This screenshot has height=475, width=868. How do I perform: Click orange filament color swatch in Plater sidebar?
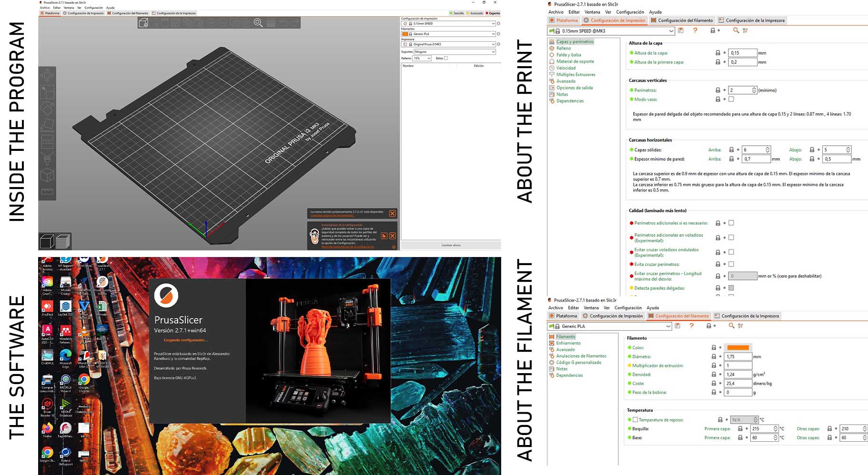point(405,34)
